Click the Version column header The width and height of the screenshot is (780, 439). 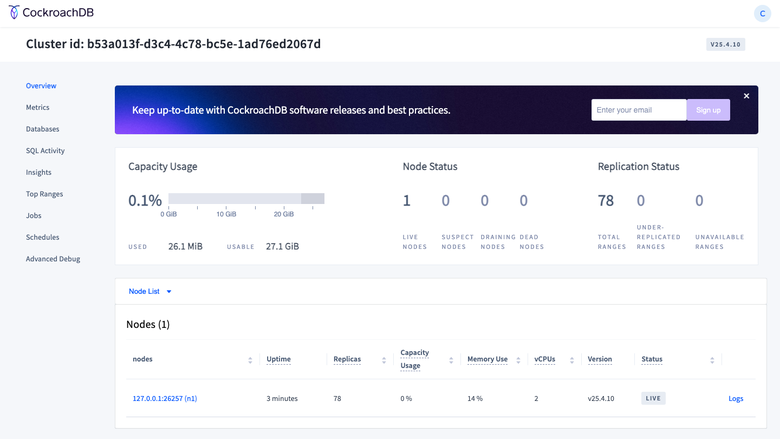(x=599, y=359)
